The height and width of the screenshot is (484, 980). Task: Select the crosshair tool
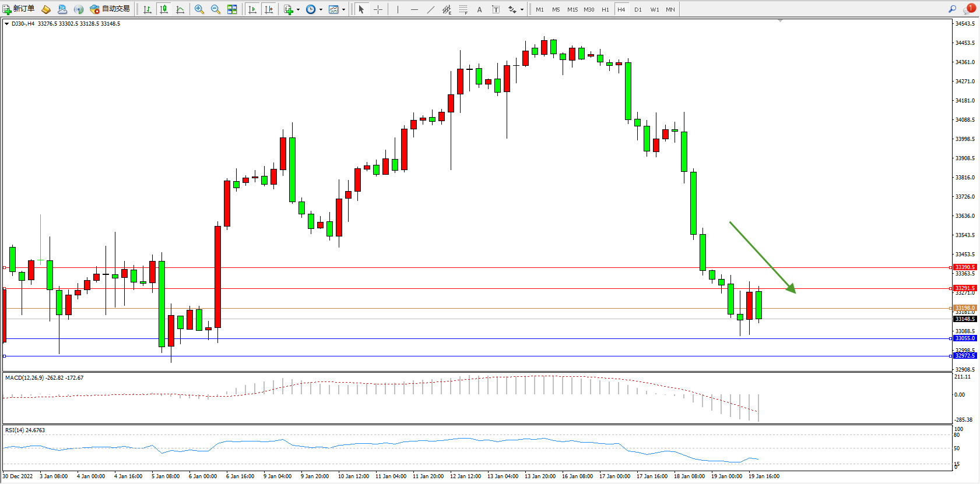point(378,9)
